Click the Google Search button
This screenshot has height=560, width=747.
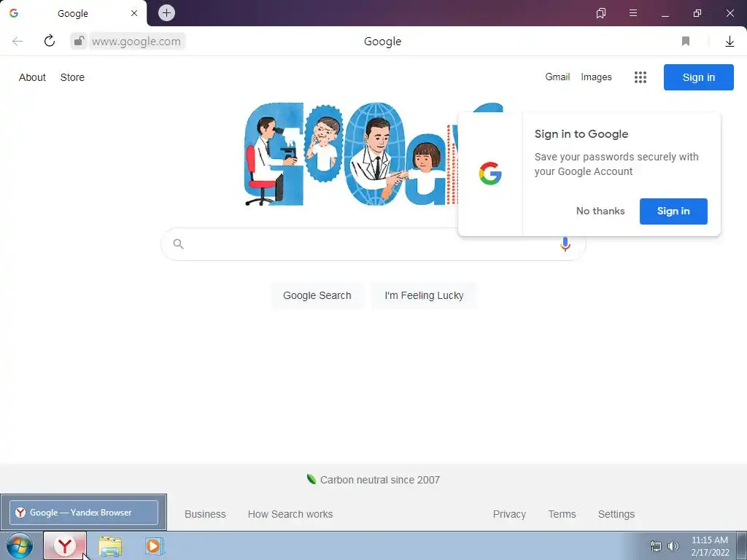(317, 295)
